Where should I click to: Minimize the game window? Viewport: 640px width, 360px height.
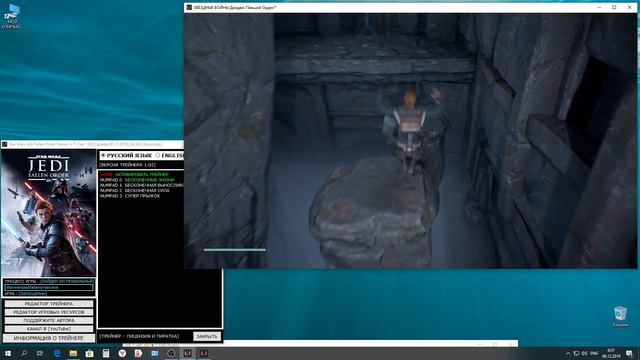click(599, 7)
